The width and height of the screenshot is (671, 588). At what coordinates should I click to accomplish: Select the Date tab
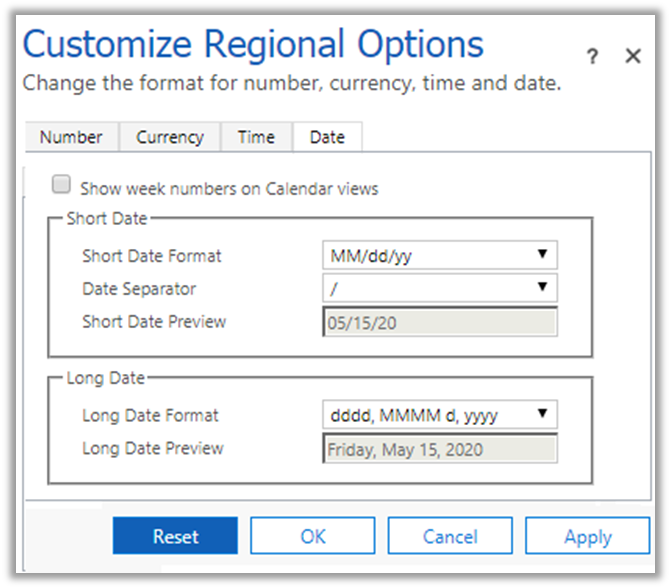pos(327,137)
